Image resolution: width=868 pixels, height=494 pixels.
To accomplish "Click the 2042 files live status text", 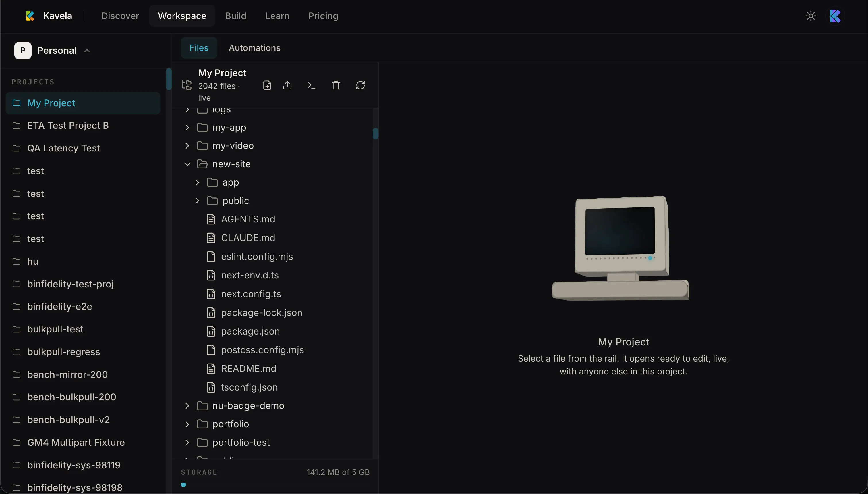I will pos(219,92).
